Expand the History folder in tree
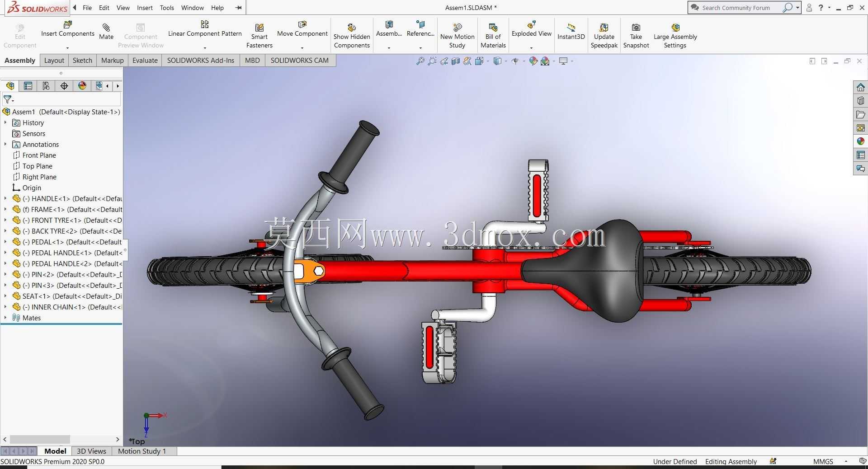This screenshot has height=469, width=868. [5, 122]
